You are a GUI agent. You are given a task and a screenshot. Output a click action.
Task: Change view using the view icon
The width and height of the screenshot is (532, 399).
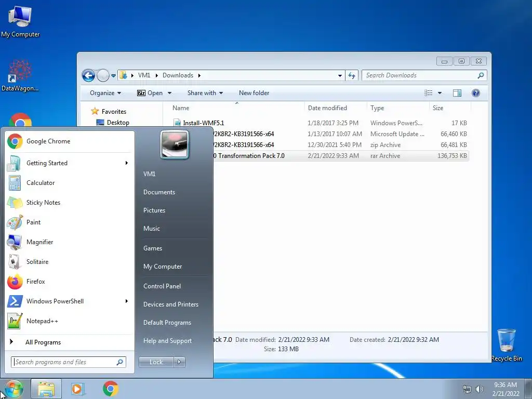429,93
